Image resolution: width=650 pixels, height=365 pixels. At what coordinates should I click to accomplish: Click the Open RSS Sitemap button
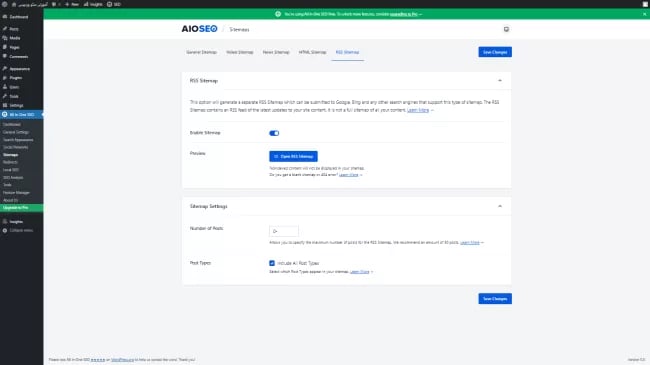tap(293, 156)
